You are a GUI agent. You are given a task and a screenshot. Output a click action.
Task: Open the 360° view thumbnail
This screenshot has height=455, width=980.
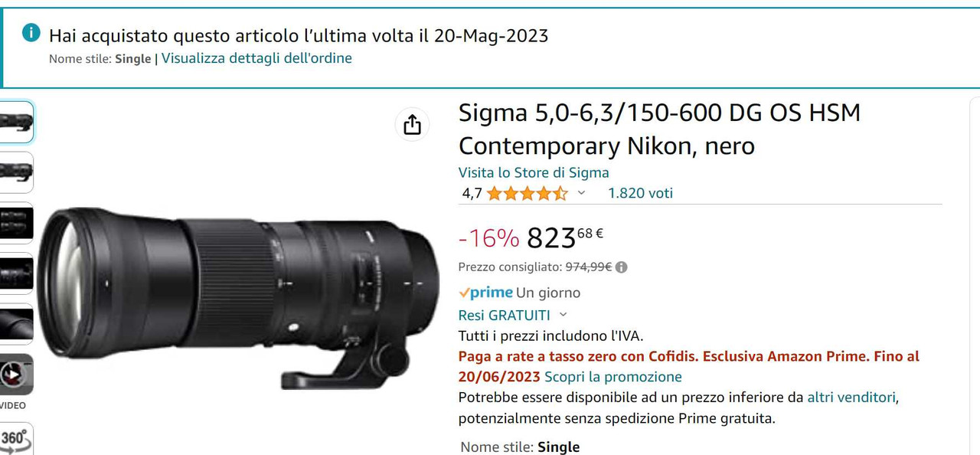15,438
